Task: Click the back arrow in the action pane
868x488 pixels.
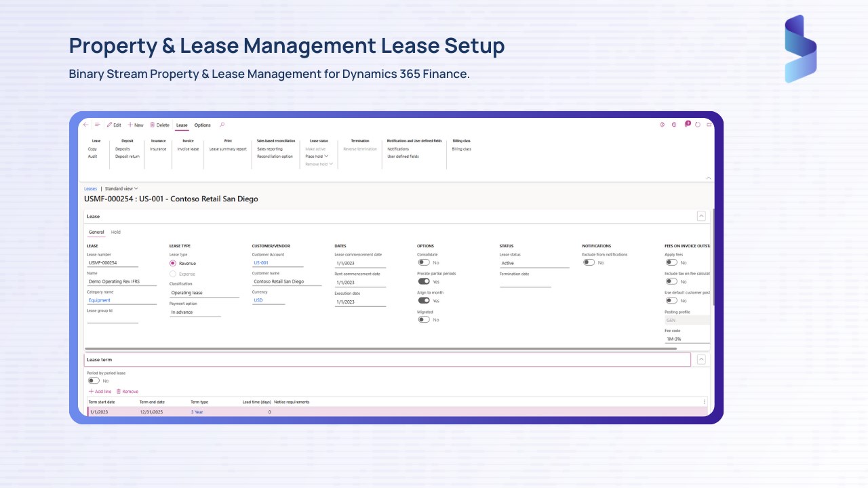Action: [x=86, y=125]
